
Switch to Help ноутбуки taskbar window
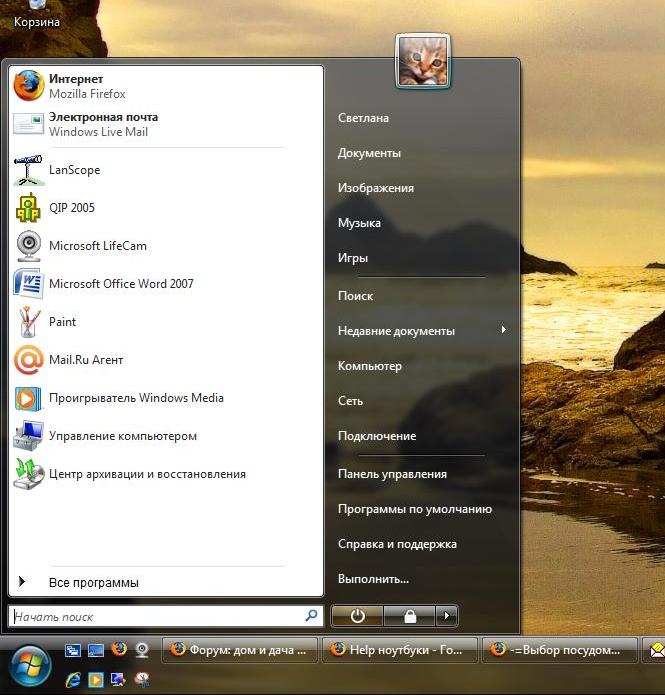pos(399,650)
